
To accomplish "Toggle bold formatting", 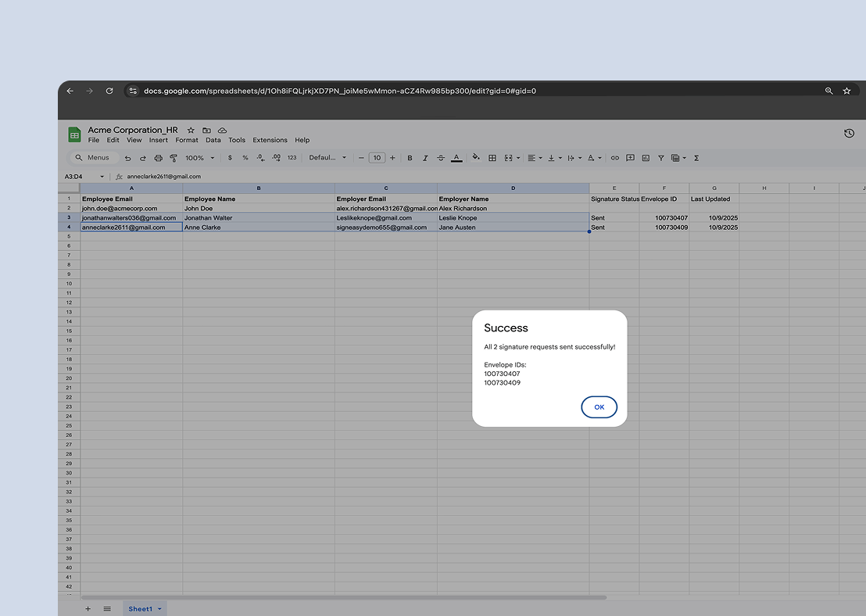I will click(x=410, y=158).
